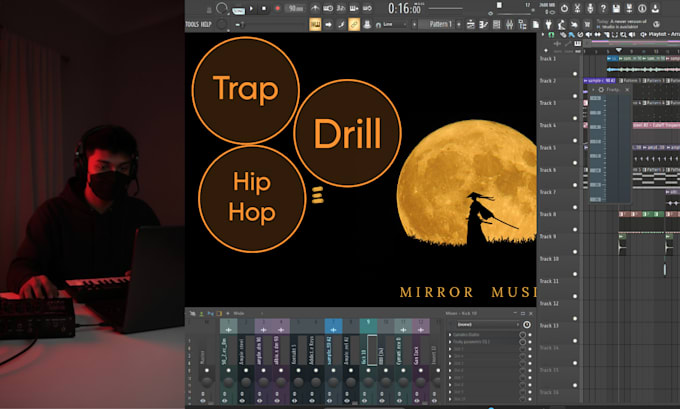Open the Browser view icon in toolbar

[523, 25]
